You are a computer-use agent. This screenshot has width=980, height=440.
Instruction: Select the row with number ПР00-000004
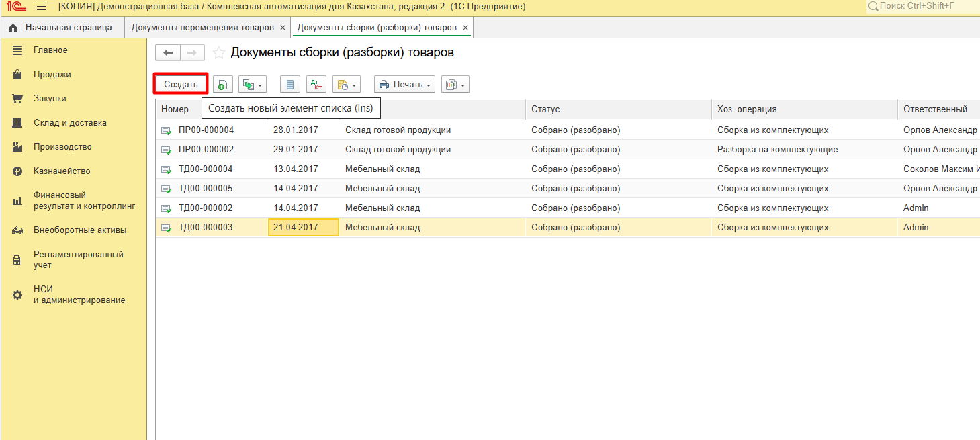(x=206, y=130)
